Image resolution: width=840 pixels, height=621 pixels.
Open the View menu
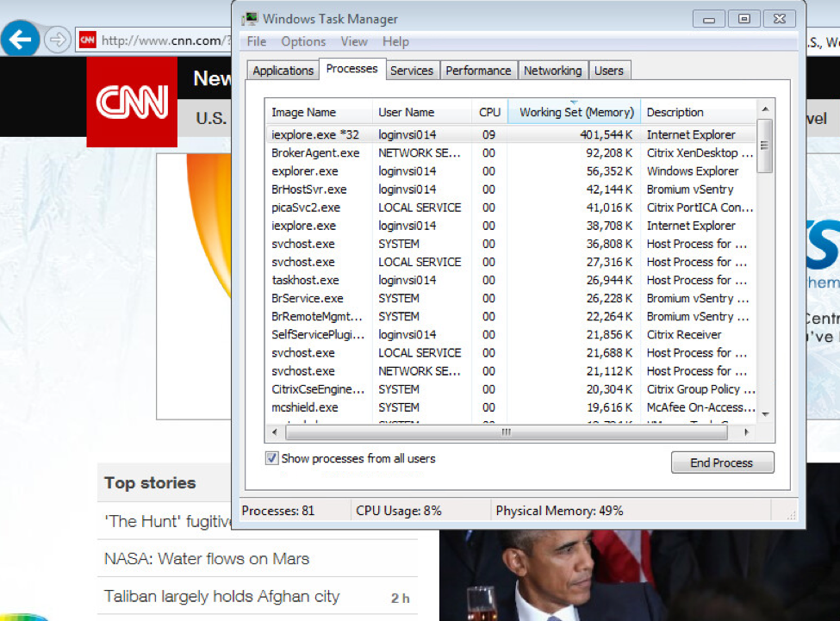pos(354,40)
